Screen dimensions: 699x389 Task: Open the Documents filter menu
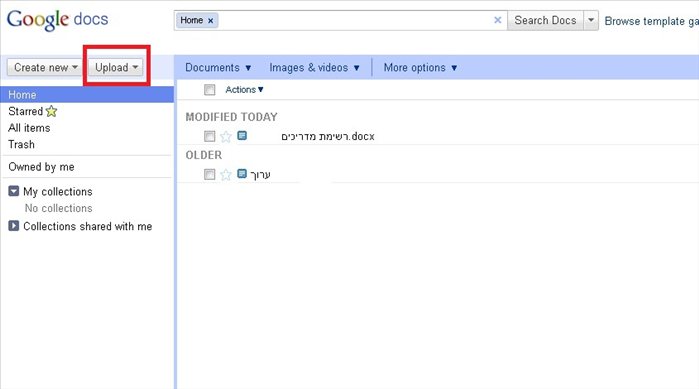(x=218, y=68)
